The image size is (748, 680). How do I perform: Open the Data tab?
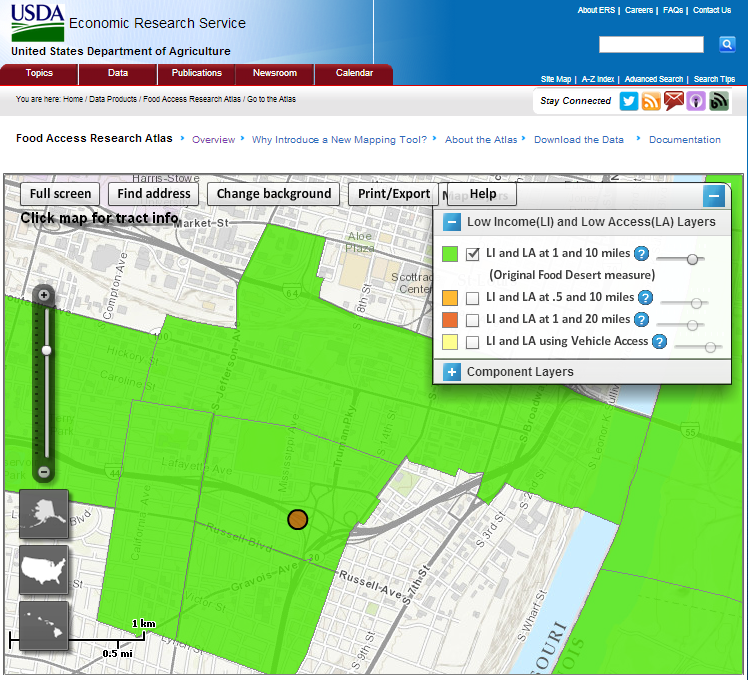[118, 73]
